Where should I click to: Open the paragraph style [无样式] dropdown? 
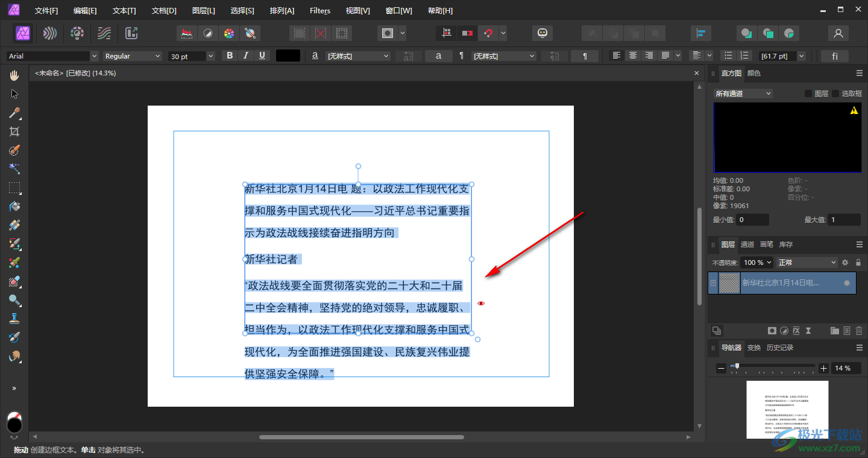coord(505,56)
